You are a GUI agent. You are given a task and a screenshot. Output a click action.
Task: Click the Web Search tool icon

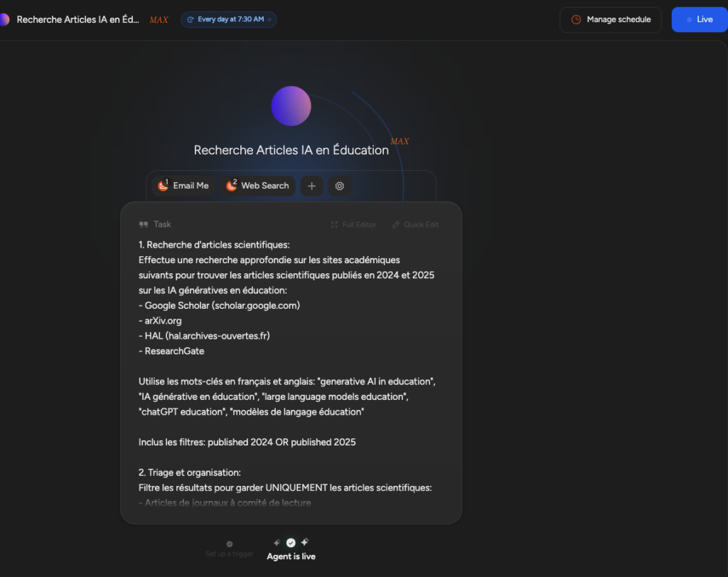tap(231, 186)
